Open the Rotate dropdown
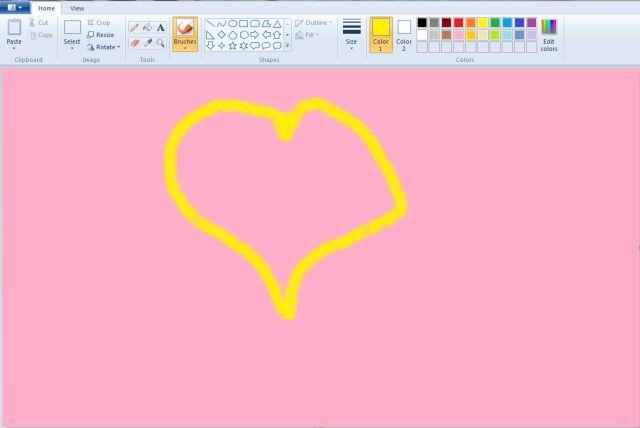This screenshot has width=640, height=428. pos(103,46)
